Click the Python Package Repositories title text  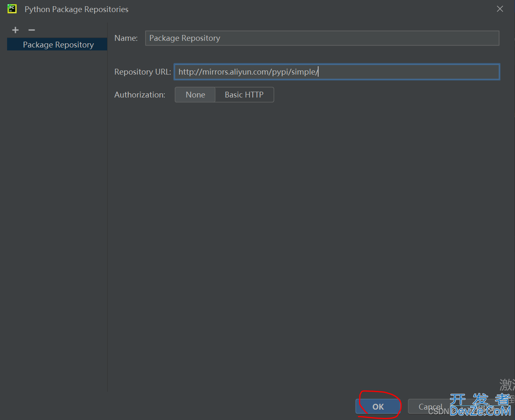pos(76,9)
